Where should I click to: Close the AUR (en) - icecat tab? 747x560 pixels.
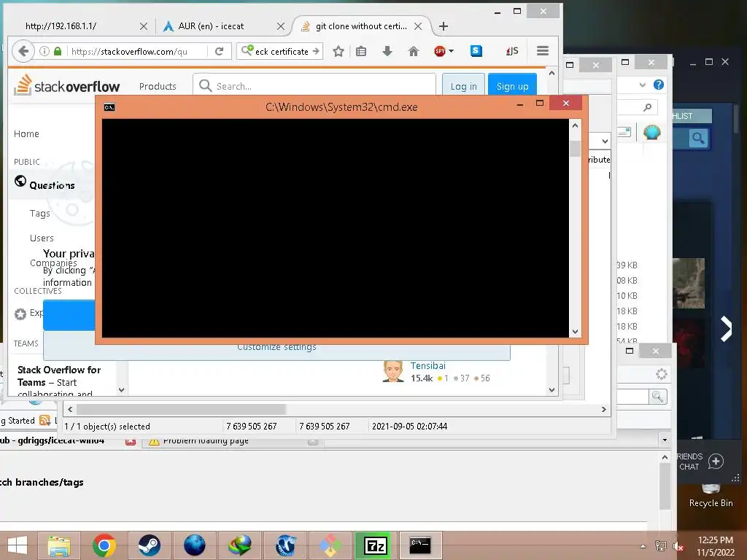(x=281, y=26)
